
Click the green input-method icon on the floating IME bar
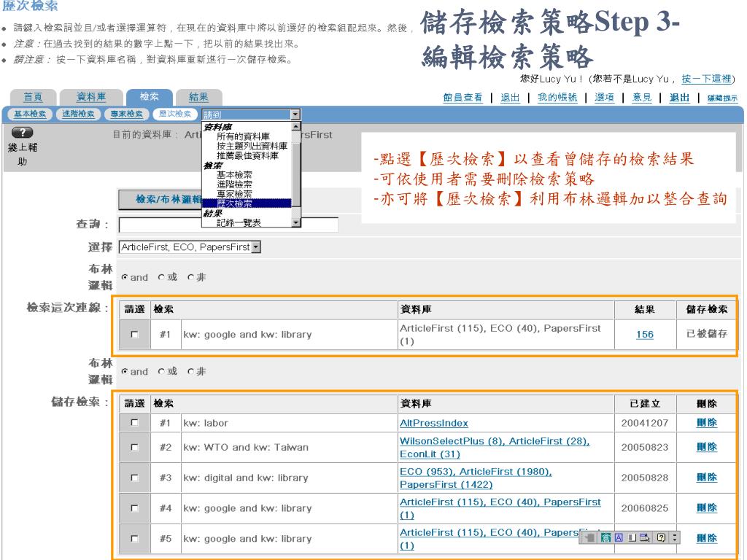[605, 537]
